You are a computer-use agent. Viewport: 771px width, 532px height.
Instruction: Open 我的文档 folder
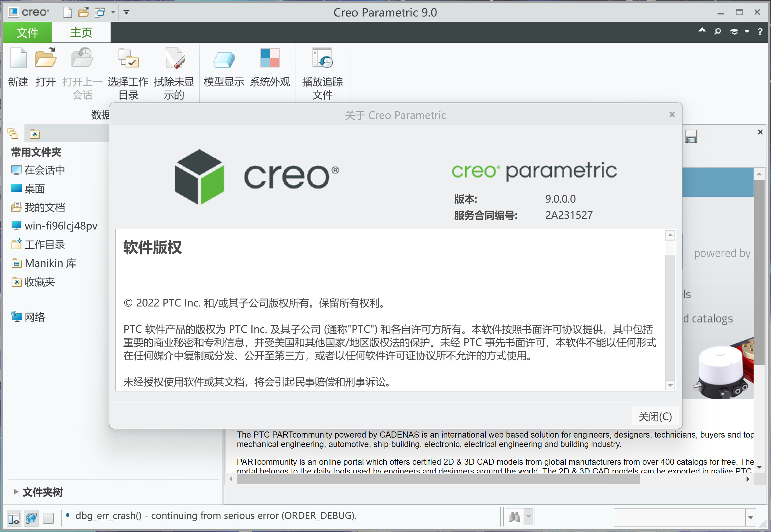38,207
